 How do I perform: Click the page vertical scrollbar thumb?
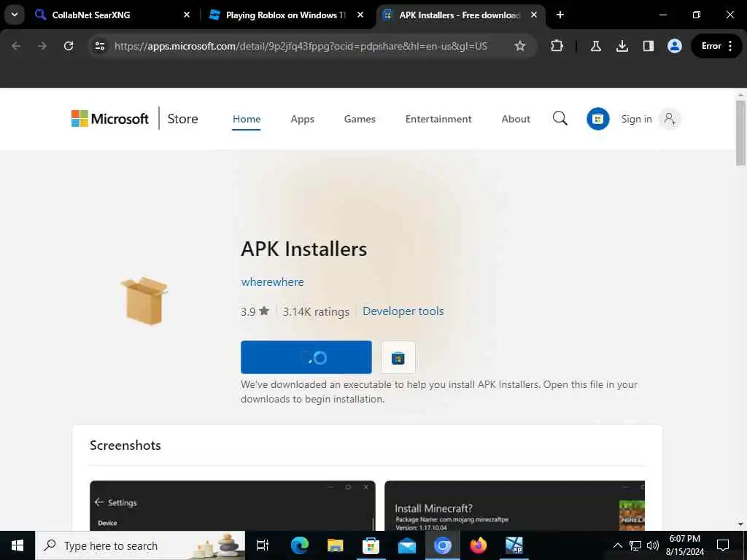coord(740,133)
